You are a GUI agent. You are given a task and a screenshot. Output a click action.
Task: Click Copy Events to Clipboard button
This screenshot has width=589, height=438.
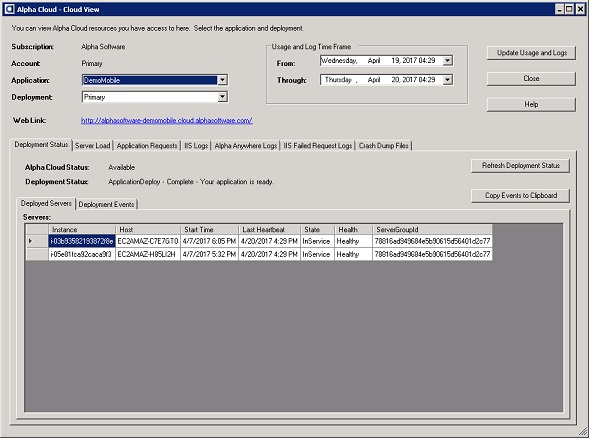coord(521,195)
